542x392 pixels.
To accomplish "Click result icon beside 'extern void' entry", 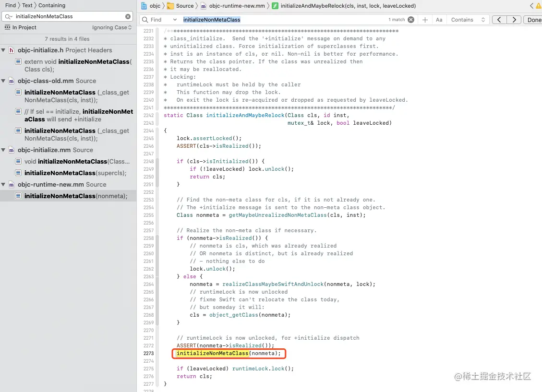I will [x=18, y=61].
